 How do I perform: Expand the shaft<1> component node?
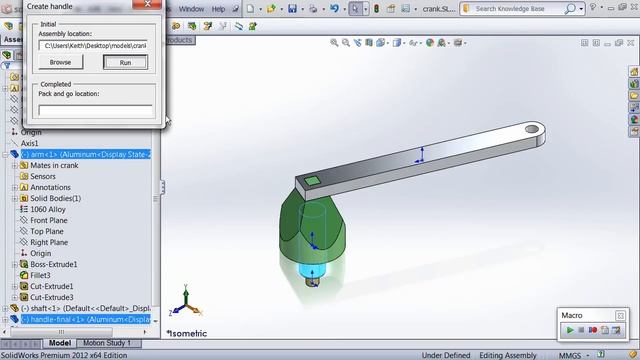click(x=5, y=309)
